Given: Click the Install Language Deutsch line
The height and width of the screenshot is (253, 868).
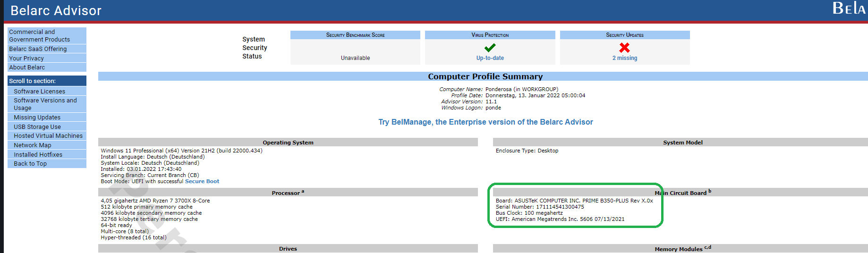Looking at the screenshot, I should click(x=153, y=157).
